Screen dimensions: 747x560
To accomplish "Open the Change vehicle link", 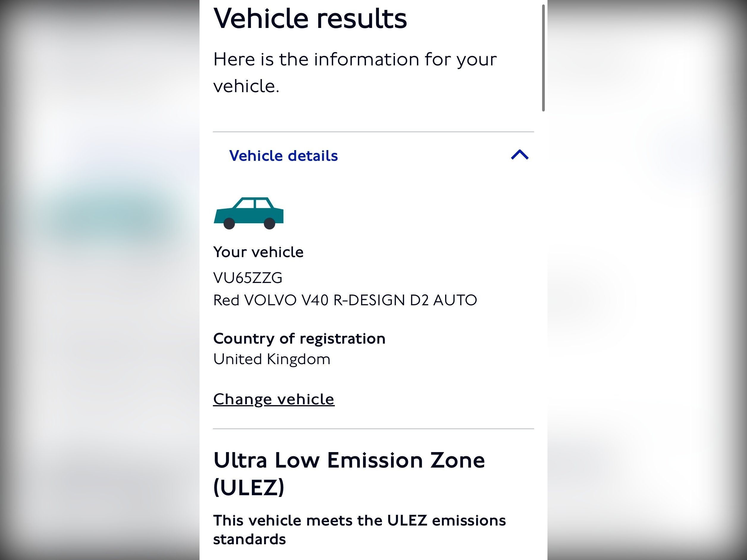I will click(x=274, y=399).
